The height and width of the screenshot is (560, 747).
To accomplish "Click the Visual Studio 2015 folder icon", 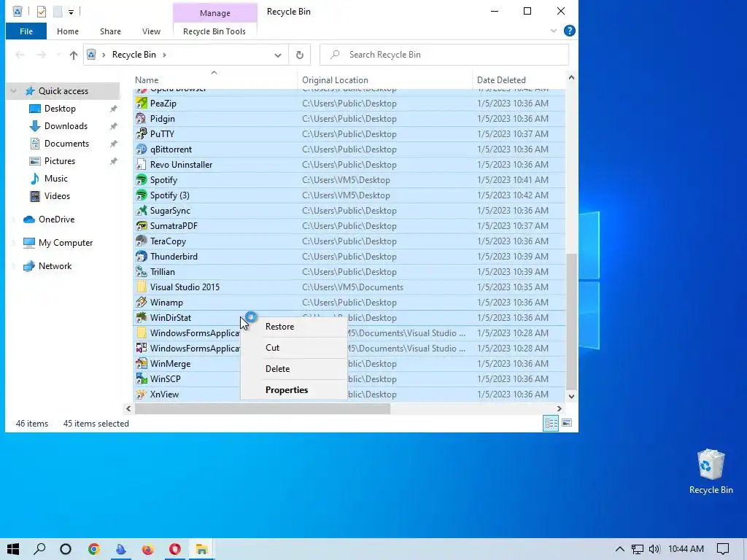I will (141, 287).
